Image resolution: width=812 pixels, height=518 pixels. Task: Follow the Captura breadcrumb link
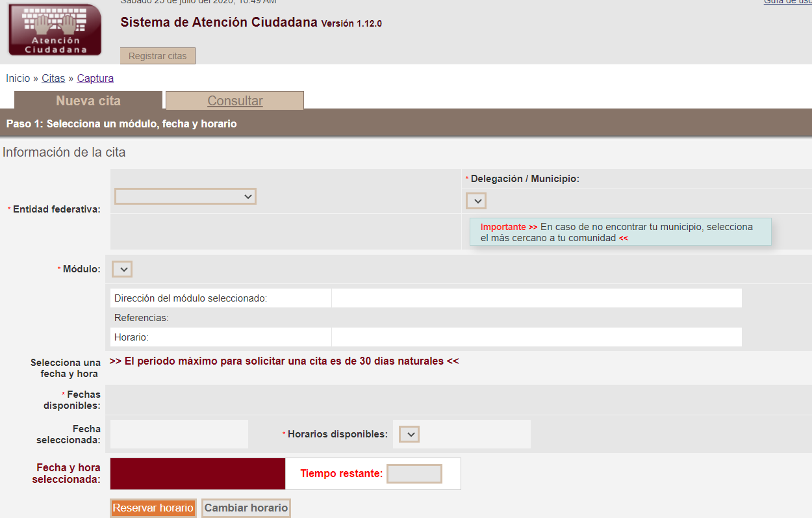coord(95,78)
